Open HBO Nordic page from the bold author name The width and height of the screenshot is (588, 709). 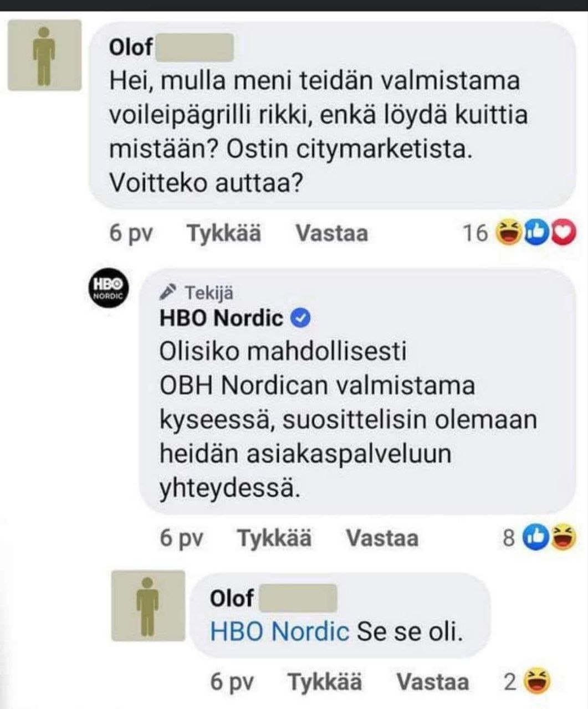221,318
